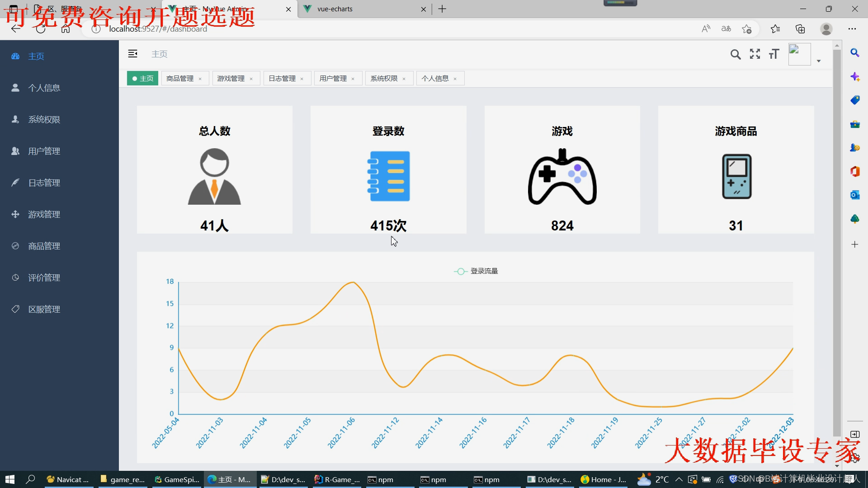Click the 游戏管理 sidebar icon
Image resolution: width=868 pixels, height=488 pixels.
tap(15, 214)
